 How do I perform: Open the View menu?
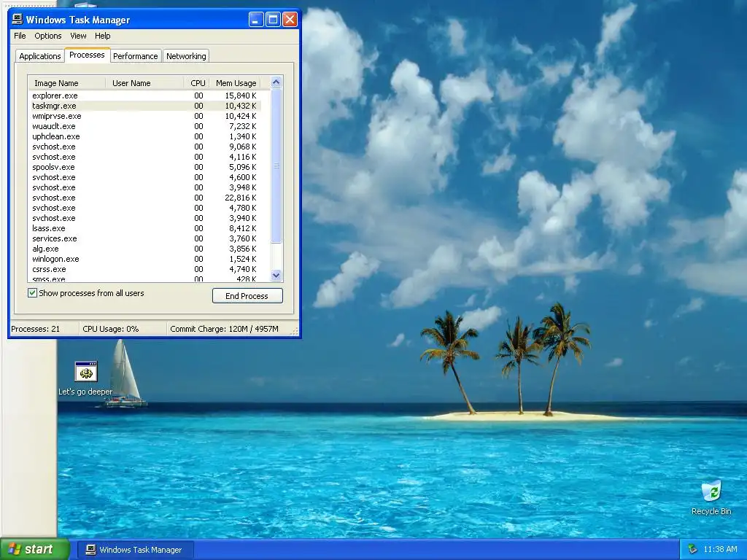point(78,36)
